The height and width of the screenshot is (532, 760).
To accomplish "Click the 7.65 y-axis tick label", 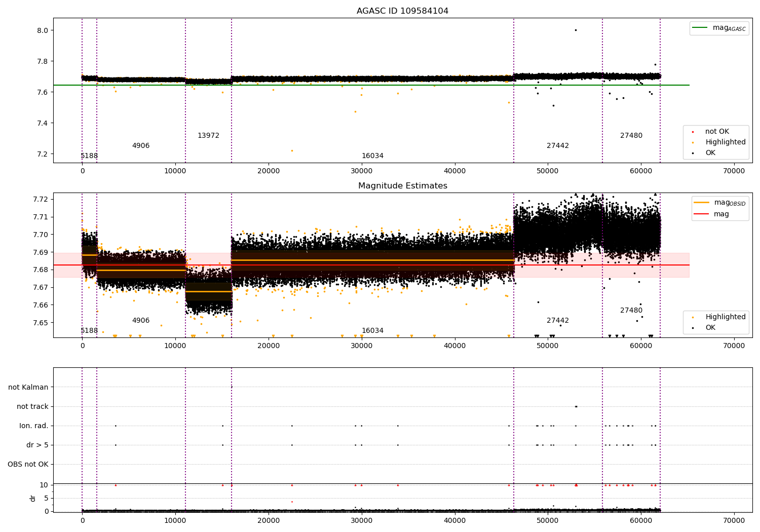I will click(x=40, y=323).
